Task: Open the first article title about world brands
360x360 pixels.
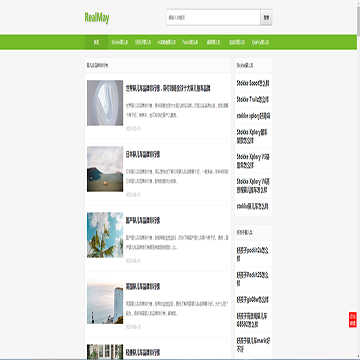Action: 168,89
